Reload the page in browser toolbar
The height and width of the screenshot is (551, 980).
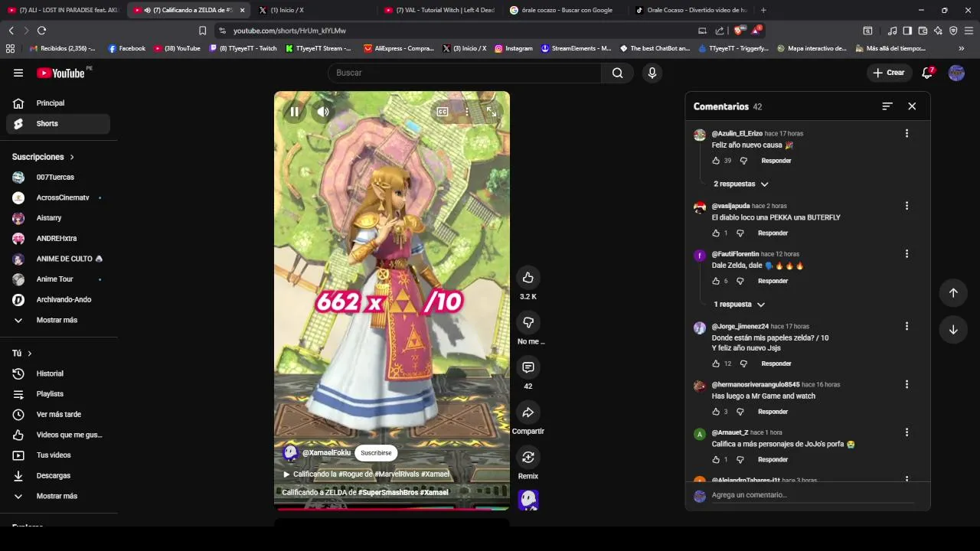tap(41, 31)
